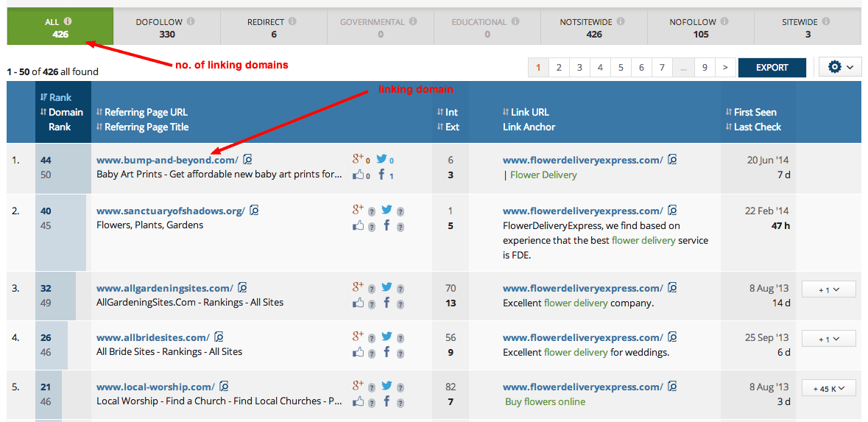This screenshot has width=868, height=422.
Task: Sort by Domain Rank column
Action: [65, 119]
